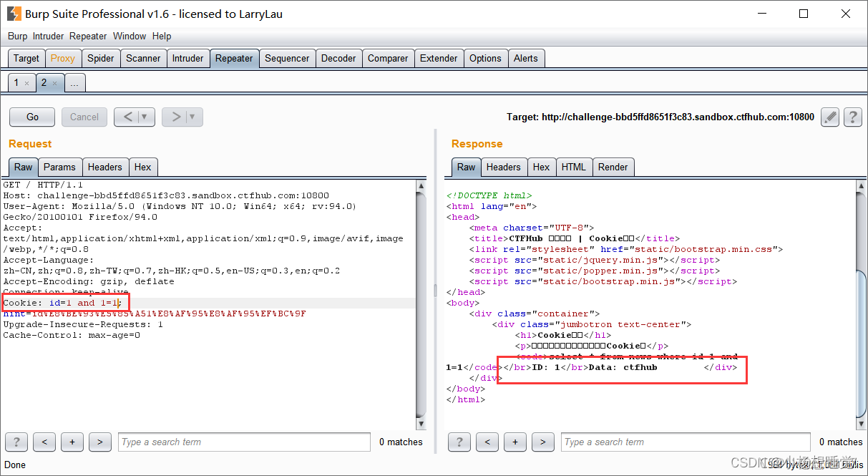Open the request Params tab

59,167
